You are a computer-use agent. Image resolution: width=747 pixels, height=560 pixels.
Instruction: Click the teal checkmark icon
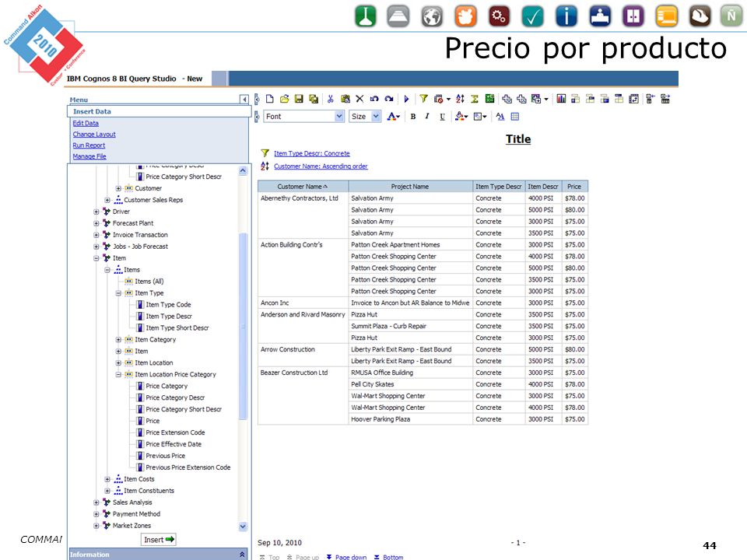click(x=532, y=16)
